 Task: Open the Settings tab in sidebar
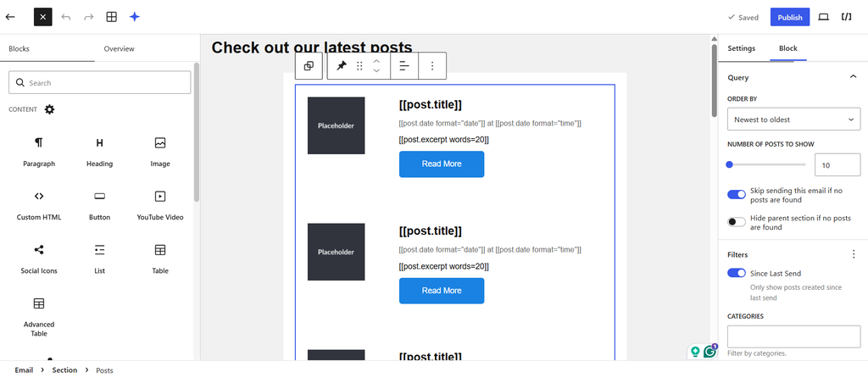point(741,48)
